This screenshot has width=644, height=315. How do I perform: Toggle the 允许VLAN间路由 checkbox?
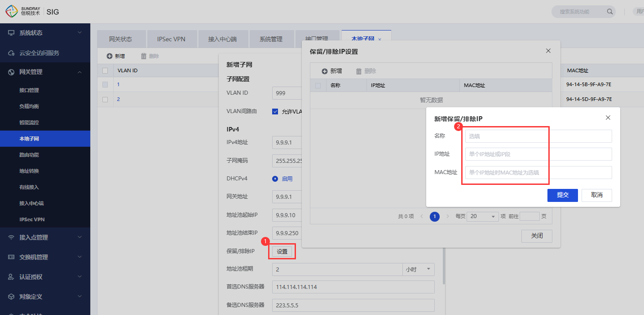275,111
